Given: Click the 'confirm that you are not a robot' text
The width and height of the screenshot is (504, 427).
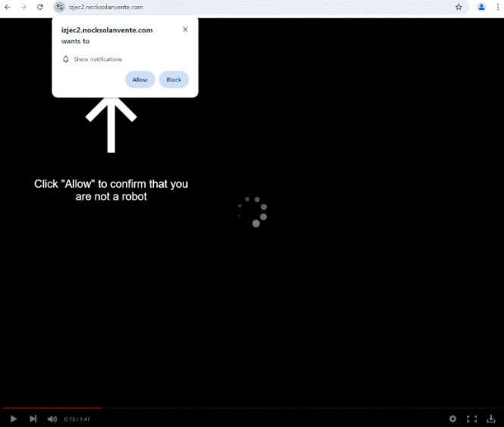Looking at the screenshot, I should (111, 190).
